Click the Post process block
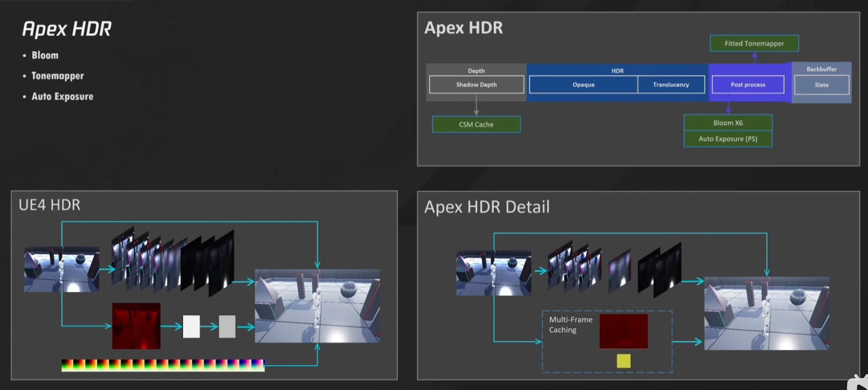This screenshot has height=390, width=868. coord(747,85)
